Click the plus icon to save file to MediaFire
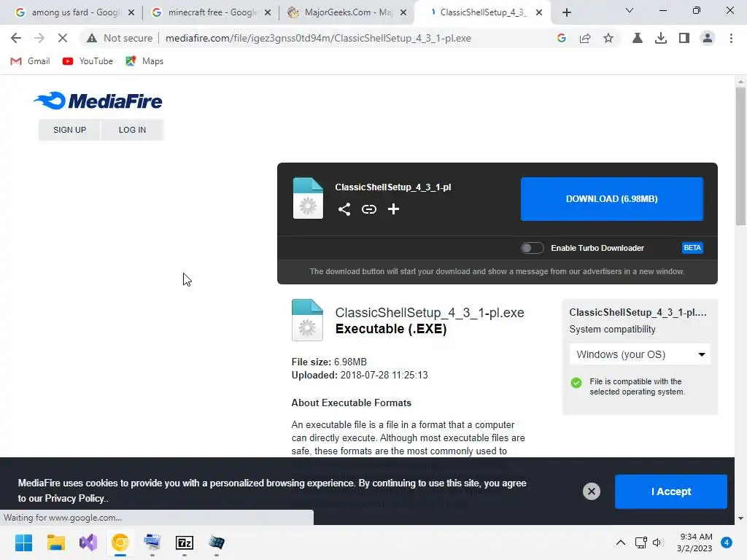The height and width of the screenshot is (560, 747). [393, 209]
